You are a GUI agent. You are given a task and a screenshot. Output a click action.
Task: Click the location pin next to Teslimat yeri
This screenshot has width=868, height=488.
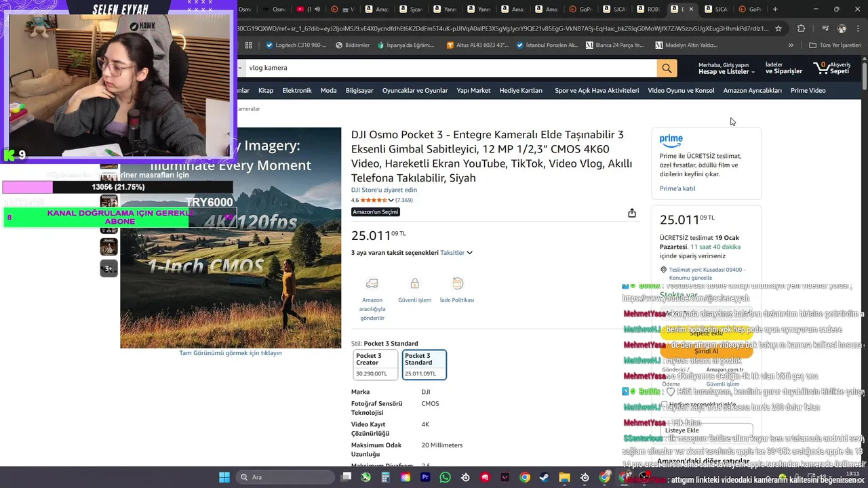pos(663,269)
